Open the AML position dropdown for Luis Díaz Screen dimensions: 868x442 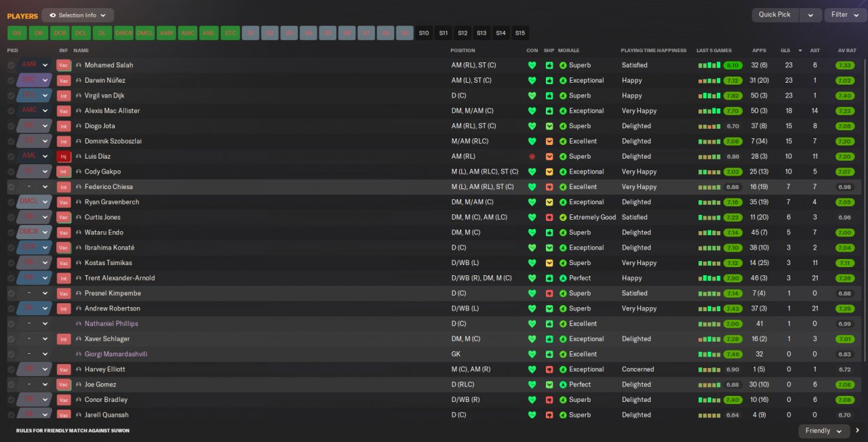pos(35,157)
